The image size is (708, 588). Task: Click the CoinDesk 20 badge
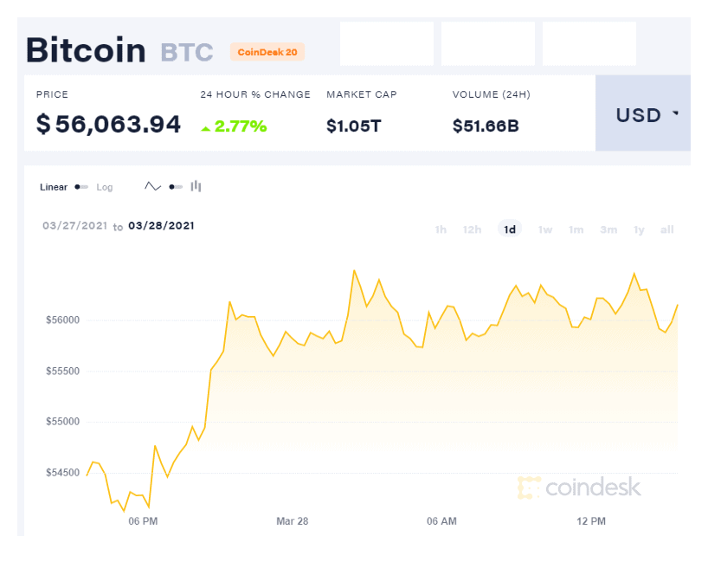coord(267,52)
